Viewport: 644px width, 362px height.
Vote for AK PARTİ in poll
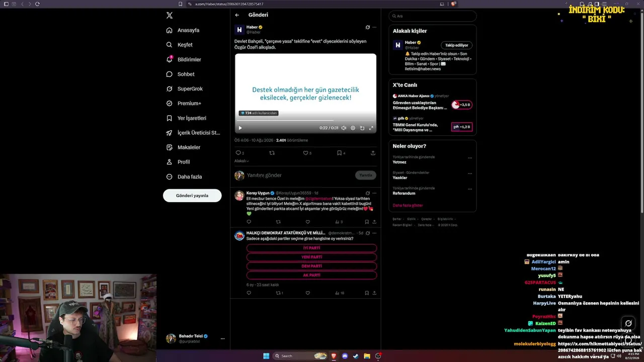click(311, 275)
